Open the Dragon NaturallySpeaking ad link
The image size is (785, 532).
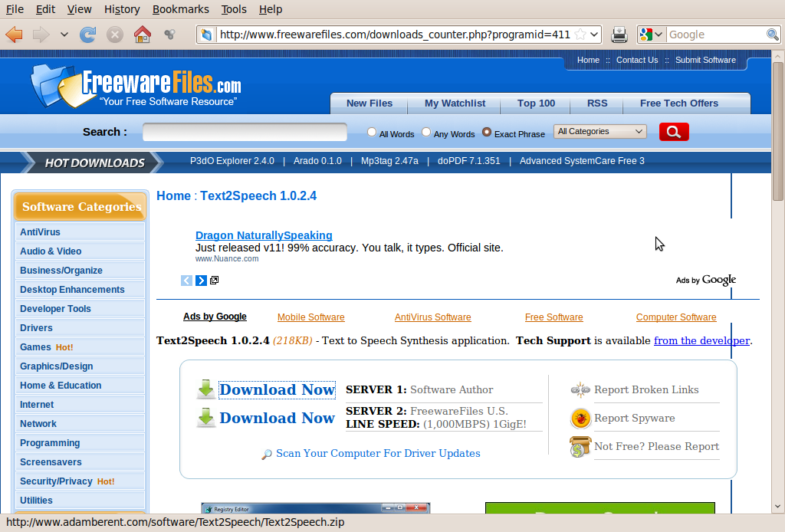(264, 235)
